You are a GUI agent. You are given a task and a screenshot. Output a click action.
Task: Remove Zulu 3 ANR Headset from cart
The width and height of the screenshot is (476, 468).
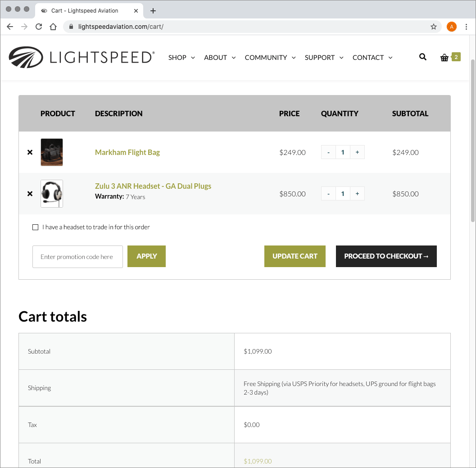click(30, 194)
